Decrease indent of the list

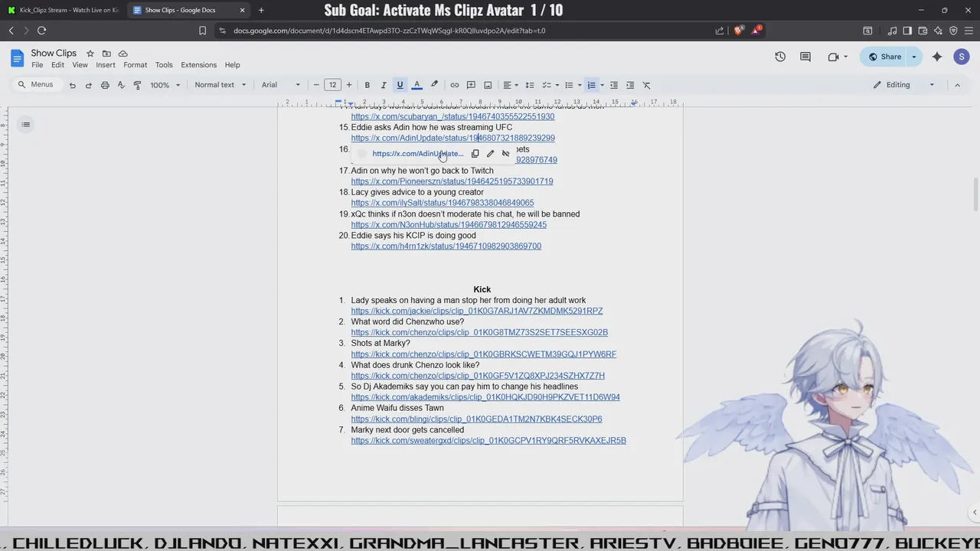(613, 85)
